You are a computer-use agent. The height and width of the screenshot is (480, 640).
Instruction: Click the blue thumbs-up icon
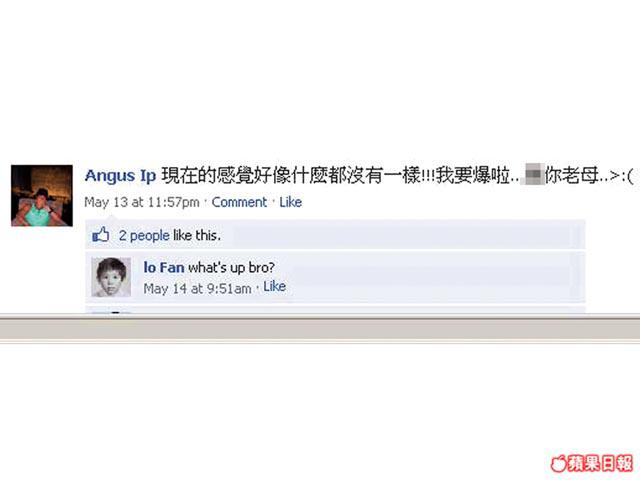click(x=100, y=235)
